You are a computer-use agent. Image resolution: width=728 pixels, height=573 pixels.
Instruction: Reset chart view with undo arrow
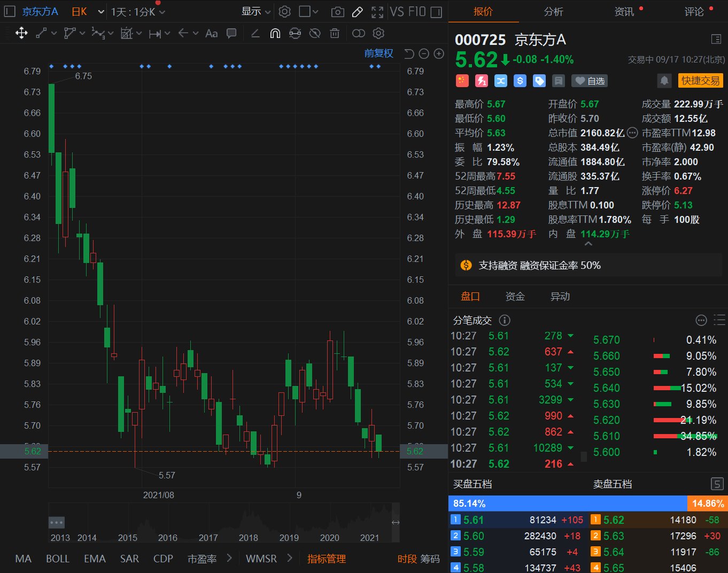point(409,53)
